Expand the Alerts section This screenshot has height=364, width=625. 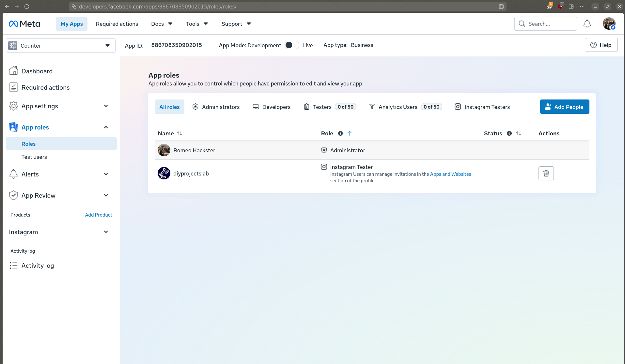click(106, 174)
